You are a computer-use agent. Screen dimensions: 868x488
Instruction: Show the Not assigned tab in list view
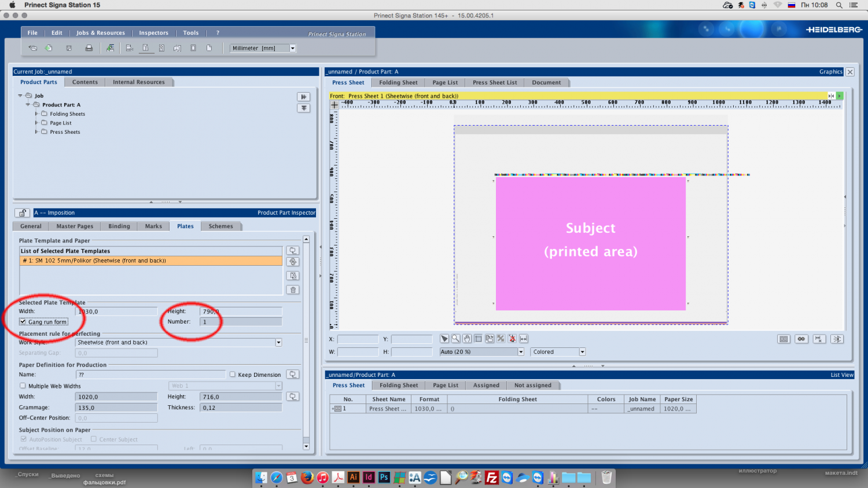click(533, 386)
